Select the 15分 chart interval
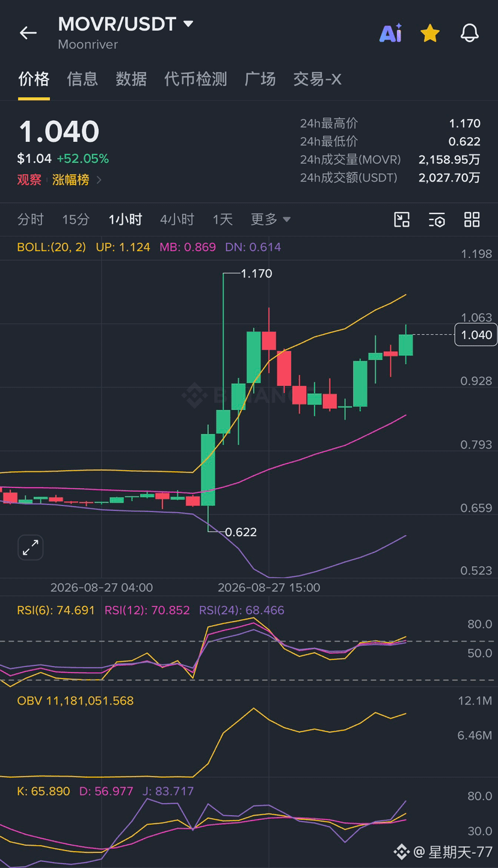The width and height of the screenshot is (498, 868). pyautogui.click(x=76, y=219)
